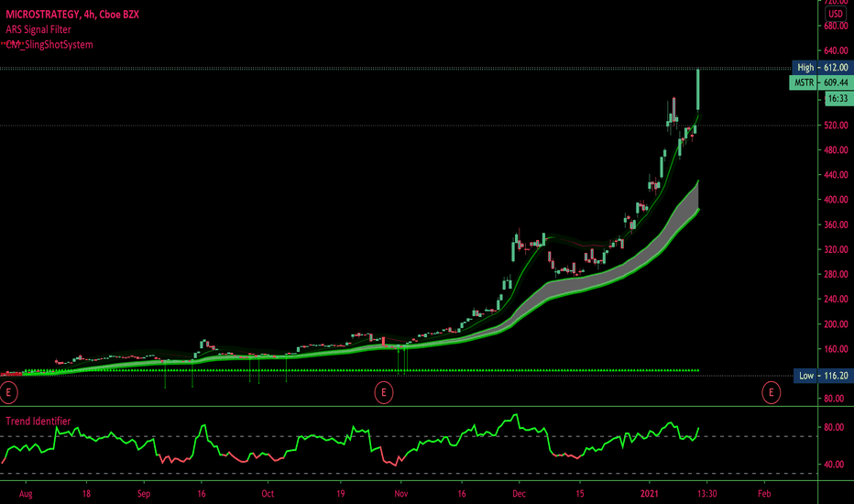Click the earnings E marker near February
Image resolution: width=854 pixels, height=504 pixels.
[771, 392]
